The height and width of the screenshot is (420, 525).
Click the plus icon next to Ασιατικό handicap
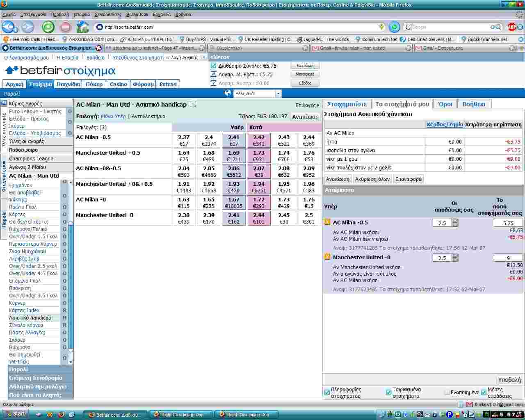click(x=193, y=104)
